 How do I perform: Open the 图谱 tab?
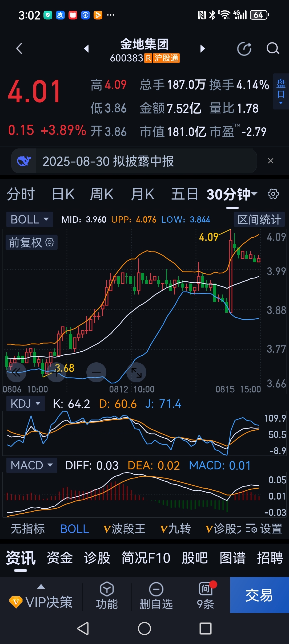(x=232, y=558)
